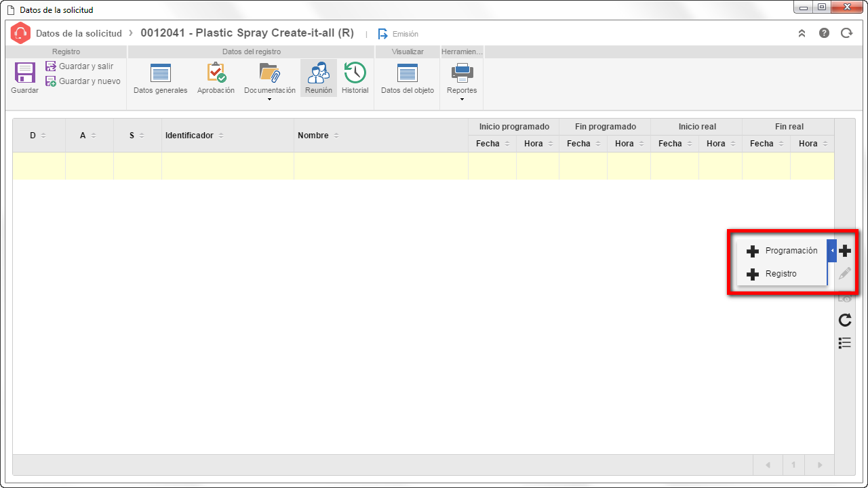Click the header refresh icon

point(846,33)
